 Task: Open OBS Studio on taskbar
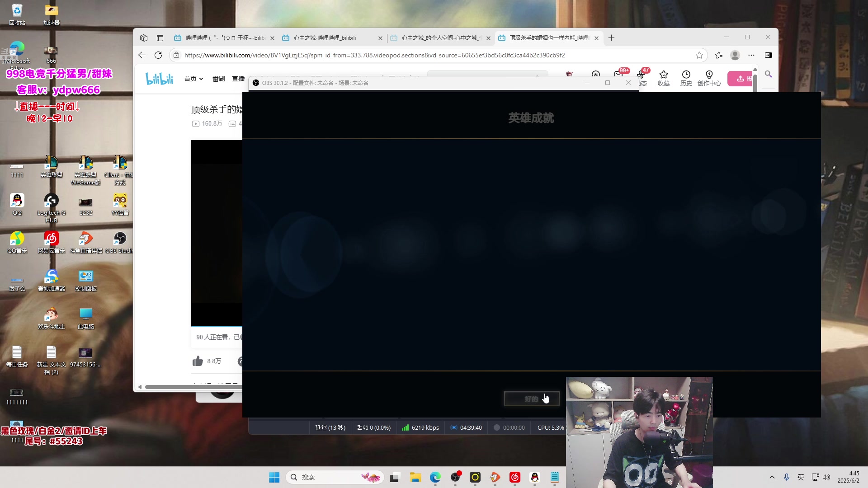[455, 477]
